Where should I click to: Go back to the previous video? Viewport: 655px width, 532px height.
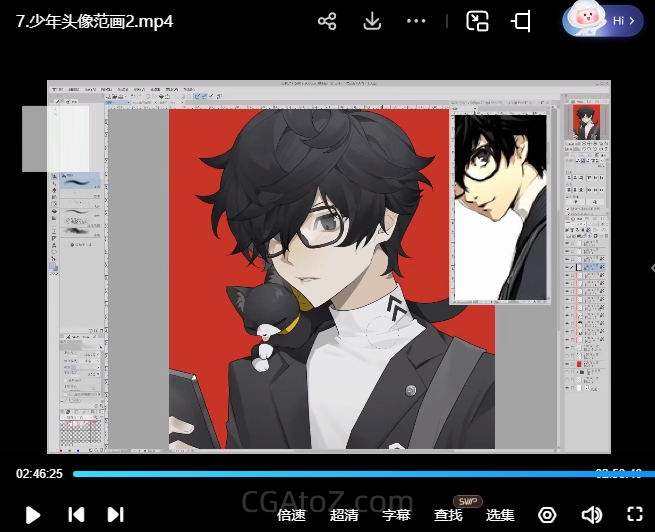click(x=76, y=515)
